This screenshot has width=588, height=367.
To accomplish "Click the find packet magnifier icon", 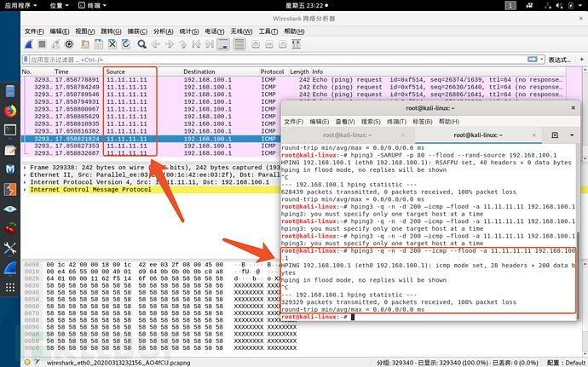I will coord(141,44).
